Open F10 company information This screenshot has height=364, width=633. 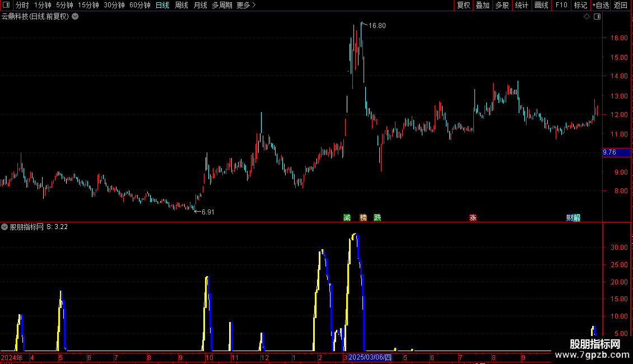[561, 5]
